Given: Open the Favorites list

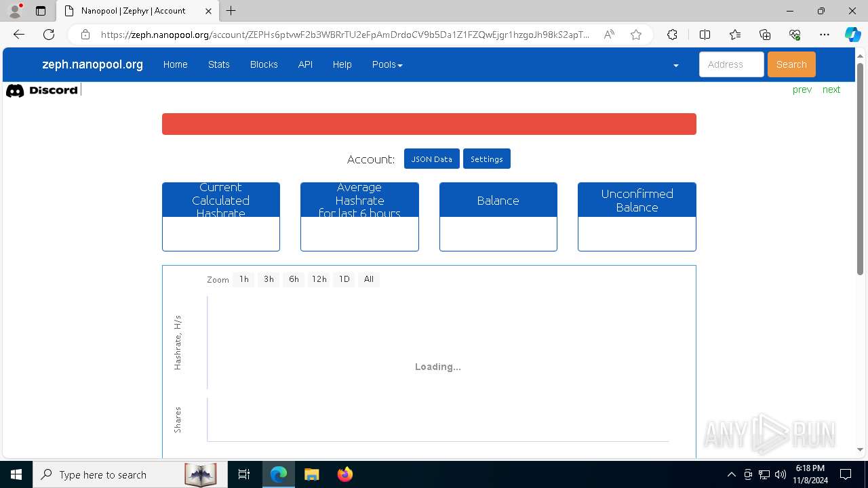Looking at the screenshot, I should tap(735, 35).
